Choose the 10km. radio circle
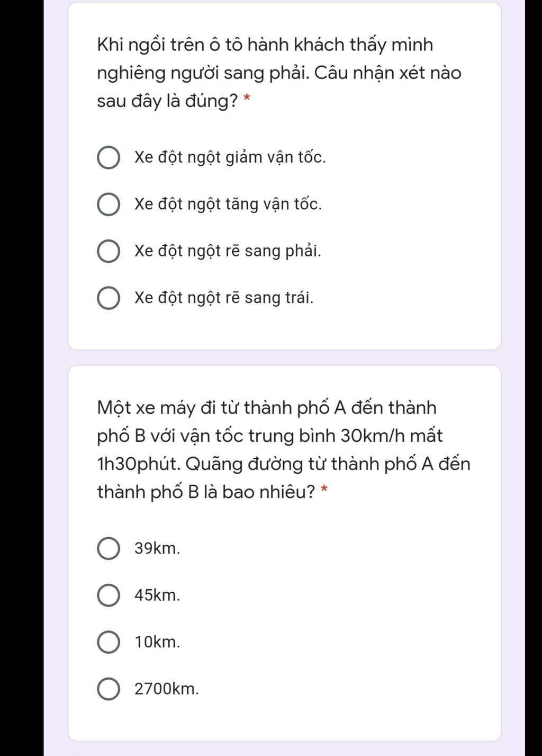Viewport: 542px width, 756px height. click(x=109, y=642)
